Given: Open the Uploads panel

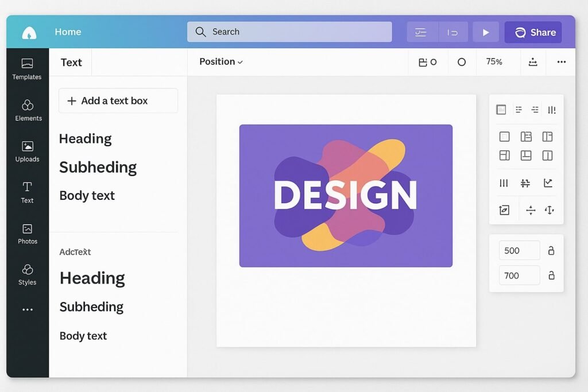Looking at the screenshot, I should click(28, 151).
